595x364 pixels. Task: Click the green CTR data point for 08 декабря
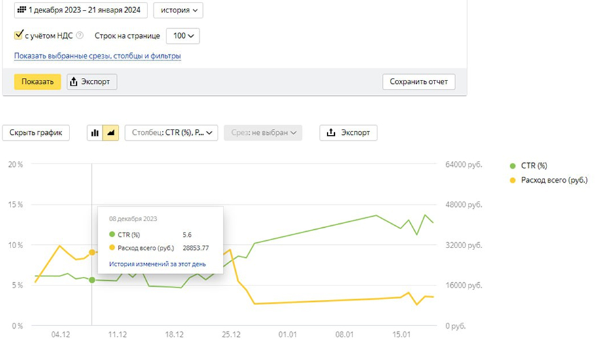pos(92,280)
